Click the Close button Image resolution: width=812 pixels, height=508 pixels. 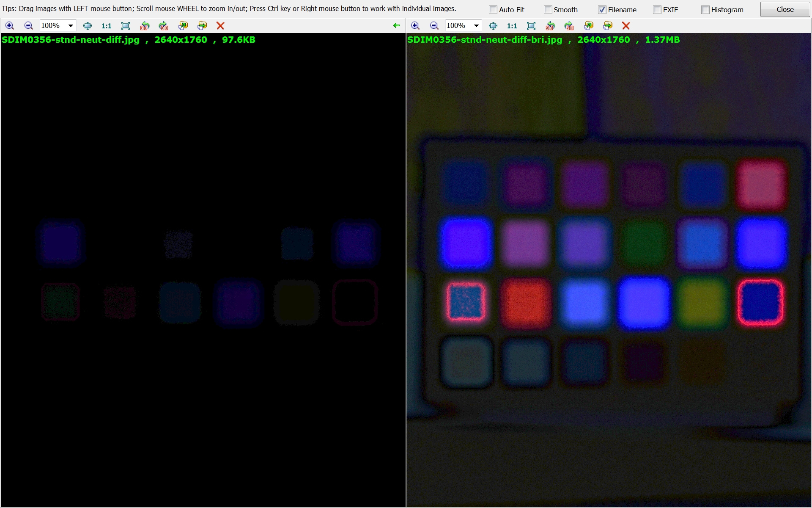[785, 9]
